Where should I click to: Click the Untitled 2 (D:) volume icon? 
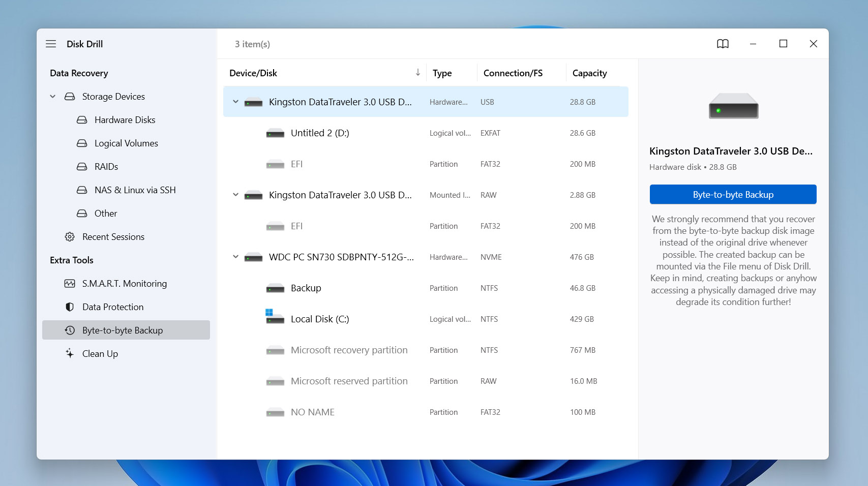point(275,133)
